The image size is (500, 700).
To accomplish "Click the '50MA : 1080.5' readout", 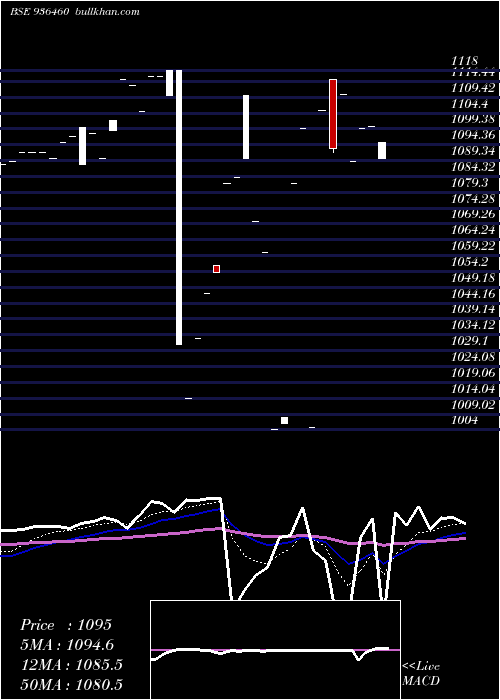I will coord(71,685).
